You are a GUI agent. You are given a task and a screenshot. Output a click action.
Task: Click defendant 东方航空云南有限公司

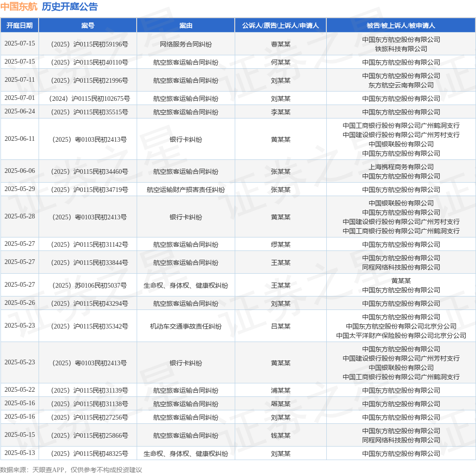(401, 85)
